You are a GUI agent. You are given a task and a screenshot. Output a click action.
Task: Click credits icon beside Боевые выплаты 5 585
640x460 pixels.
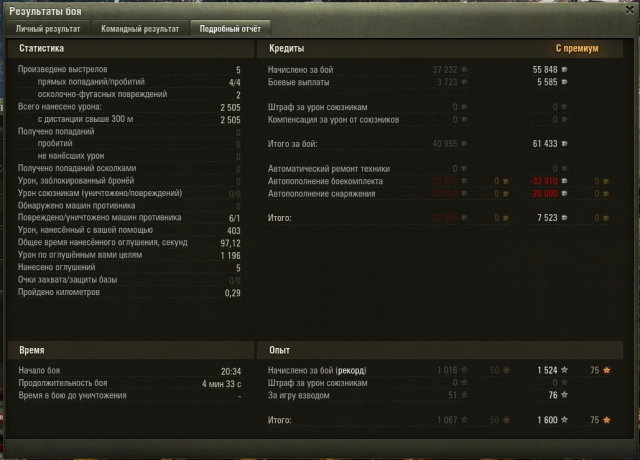click(x=564, y=82)
